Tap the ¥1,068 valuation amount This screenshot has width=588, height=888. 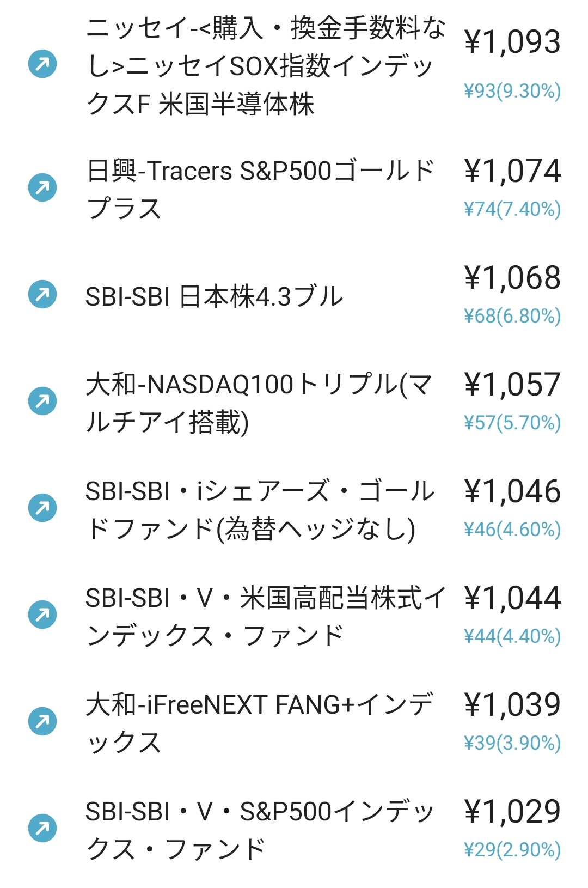pos(512,277)
